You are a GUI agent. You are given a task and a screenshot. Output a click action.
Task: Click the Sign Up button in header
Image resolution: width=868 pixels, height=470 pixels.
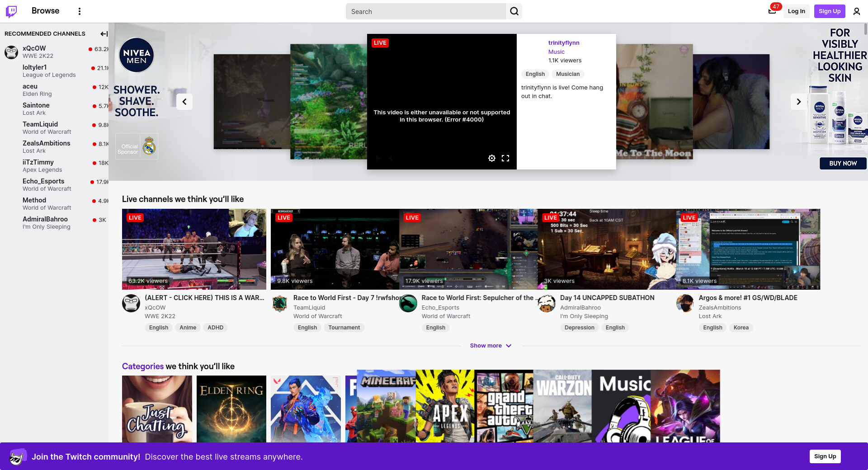coord(829,11)
